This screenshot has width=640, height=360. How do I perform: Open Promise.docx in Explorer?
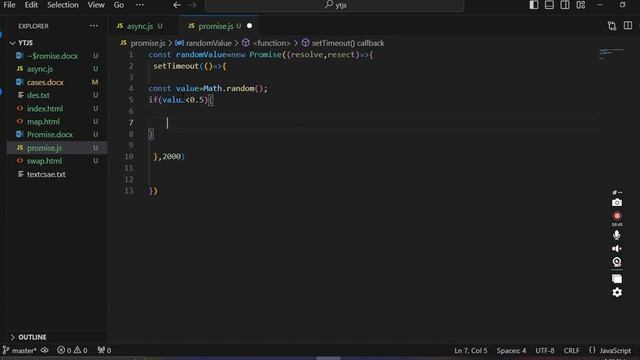[50, 135]
